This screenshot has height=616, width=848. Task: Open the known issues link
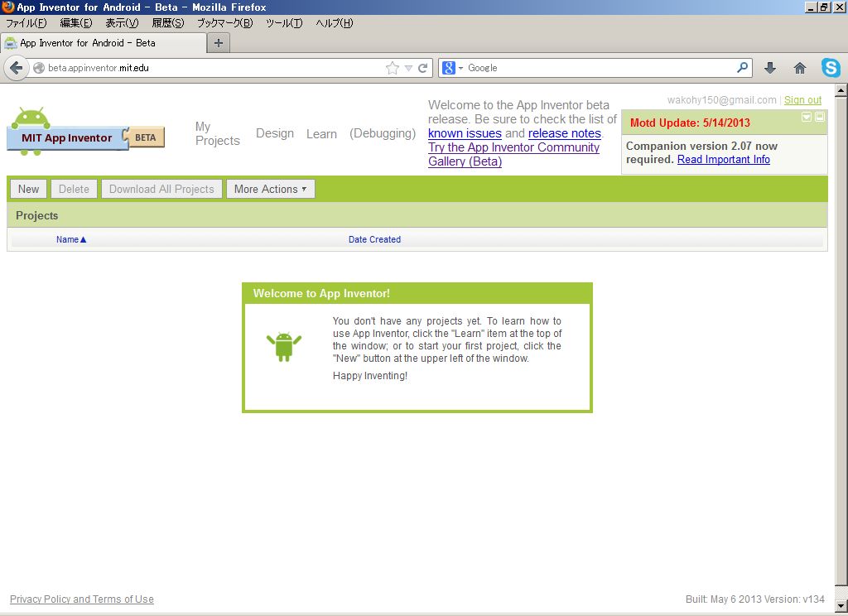click(465, 133)
